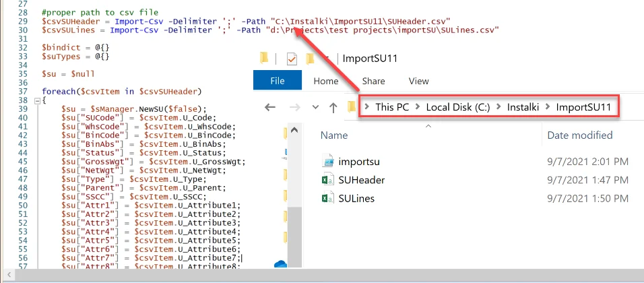Sort files by the Name column header

coord(334,135)
